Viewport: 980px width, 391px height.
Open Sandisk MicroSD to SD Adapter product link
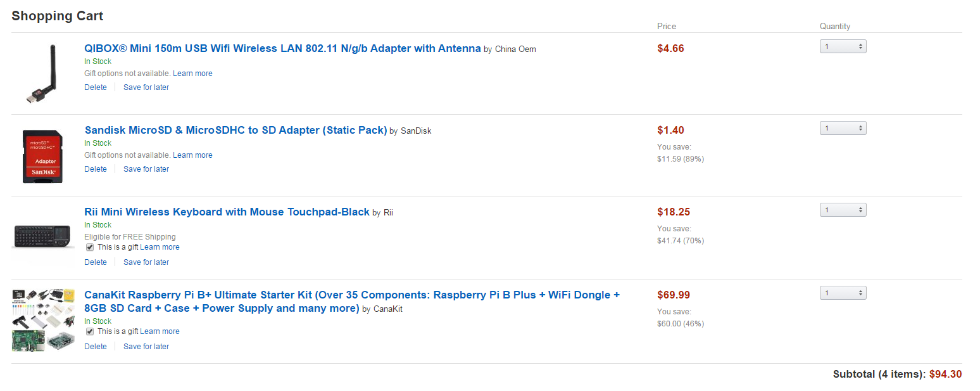(x=236, y=131)
